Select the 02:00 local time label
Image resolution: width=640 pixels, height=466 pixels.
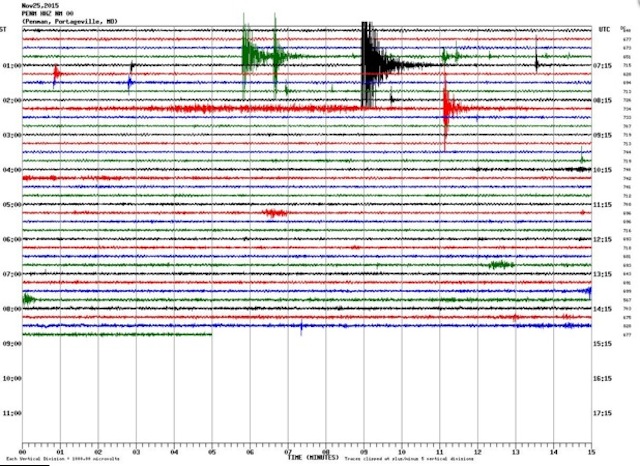pos(12,100)
